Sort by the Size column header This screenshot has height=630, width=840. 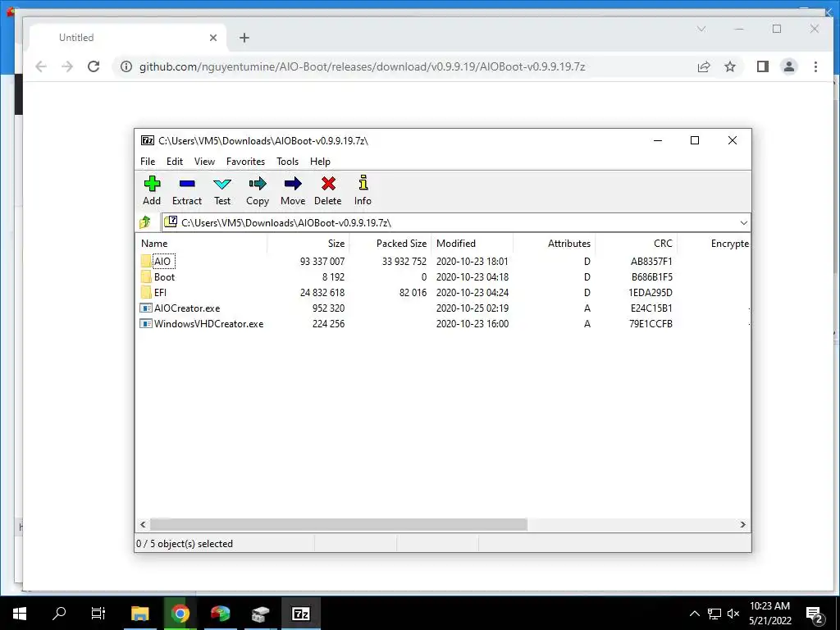[308, 243]
